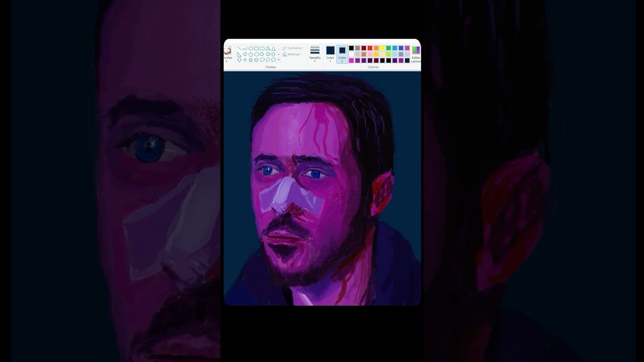Image resolution: width=644 pixels, height=362 pixels.
Task: Select the five-point star shape
Action: tap(251, 60)
